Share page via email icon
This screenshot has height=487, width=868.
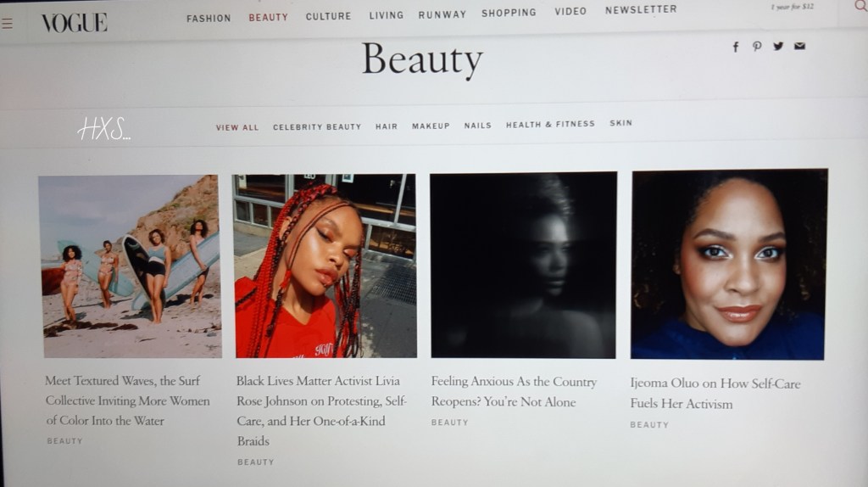click(x=799, y=46)
